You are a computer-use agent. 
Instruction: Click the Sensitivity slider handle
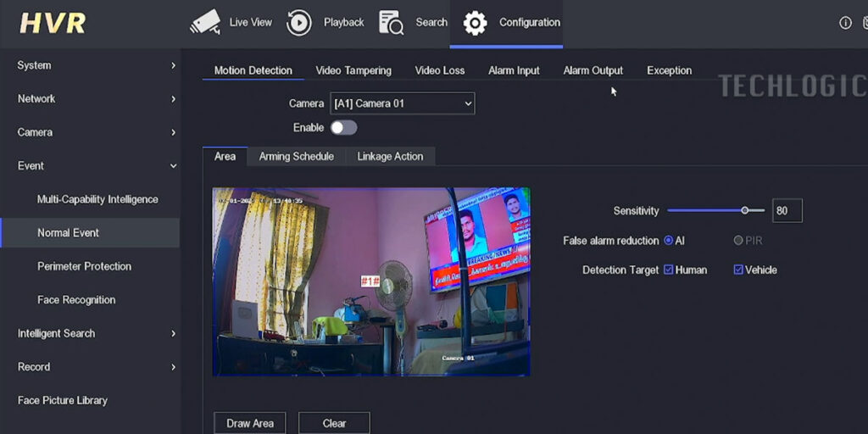click(745, 210)
